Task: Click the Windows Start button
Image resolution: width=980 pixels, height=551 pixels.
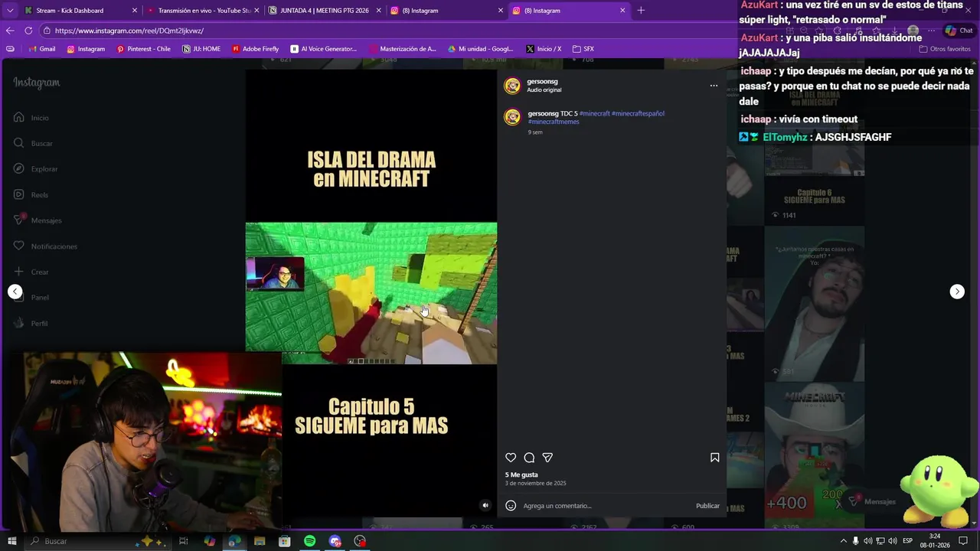Action: [11, 541]
